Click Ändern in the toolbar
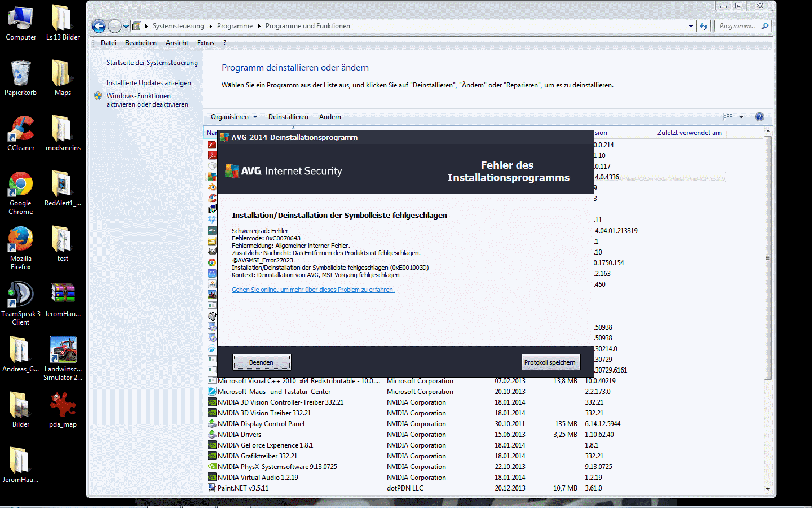The height and width of the screenshot is (508, 812). point(330,117)
